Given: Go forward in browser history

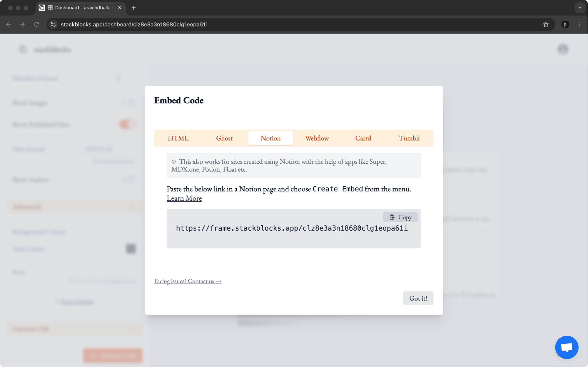Looking at the screenshot, I should 22,24.
